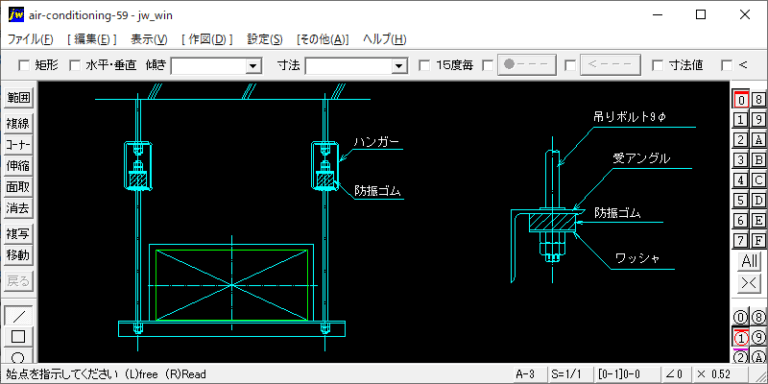Select layer E button

(758, 220)
